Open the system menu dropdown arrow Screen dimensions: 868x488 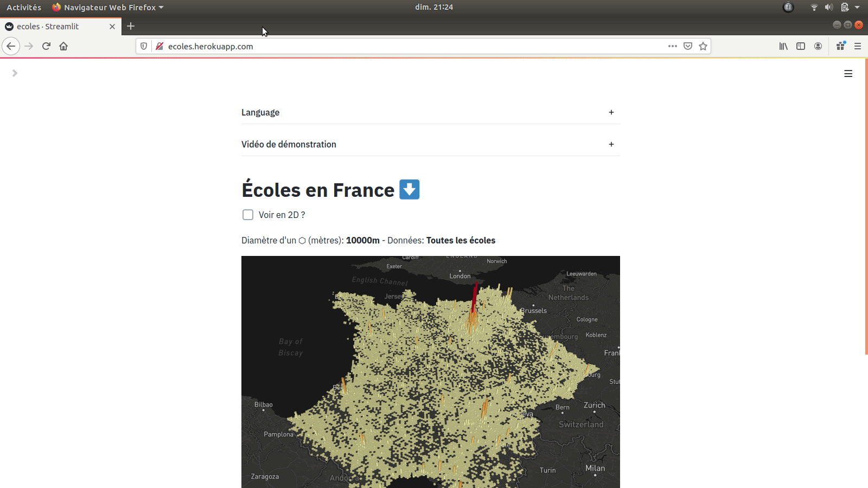[857, 7]
